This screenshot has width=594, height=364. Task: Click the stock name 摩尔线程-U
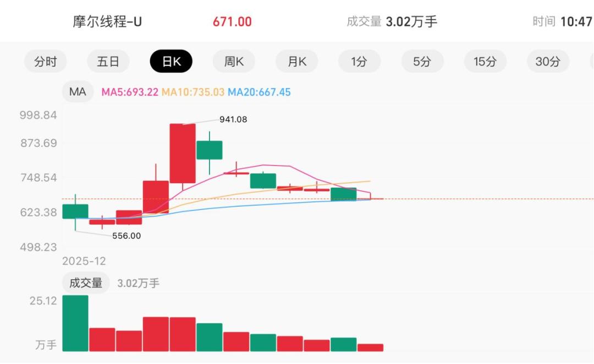tap(107, 22)
